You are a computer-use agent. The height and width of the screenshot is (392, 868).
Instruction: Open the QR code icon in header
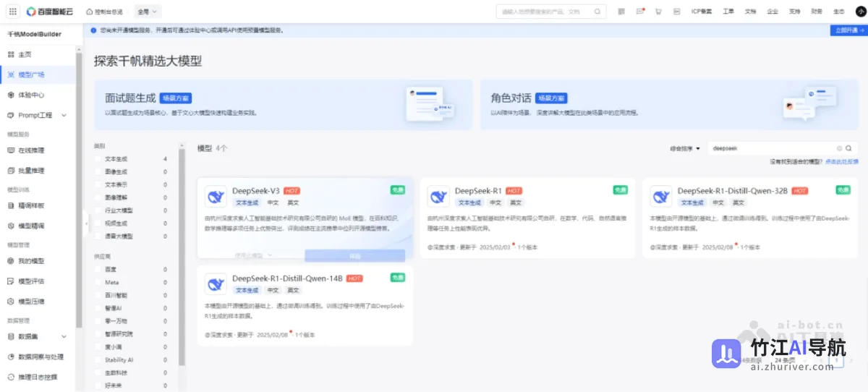(x=622, y=12)
